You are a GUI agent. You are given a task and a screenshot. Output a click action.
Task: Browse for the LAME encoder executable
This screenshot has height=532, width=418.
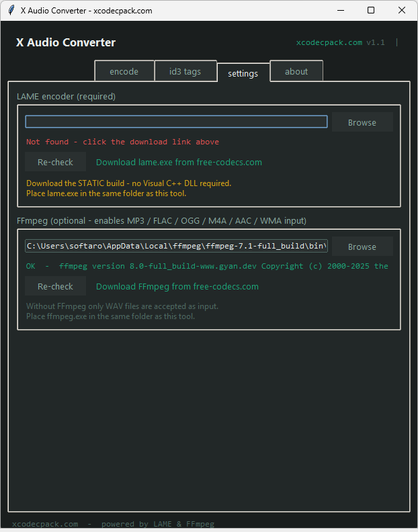click(362, 122)
